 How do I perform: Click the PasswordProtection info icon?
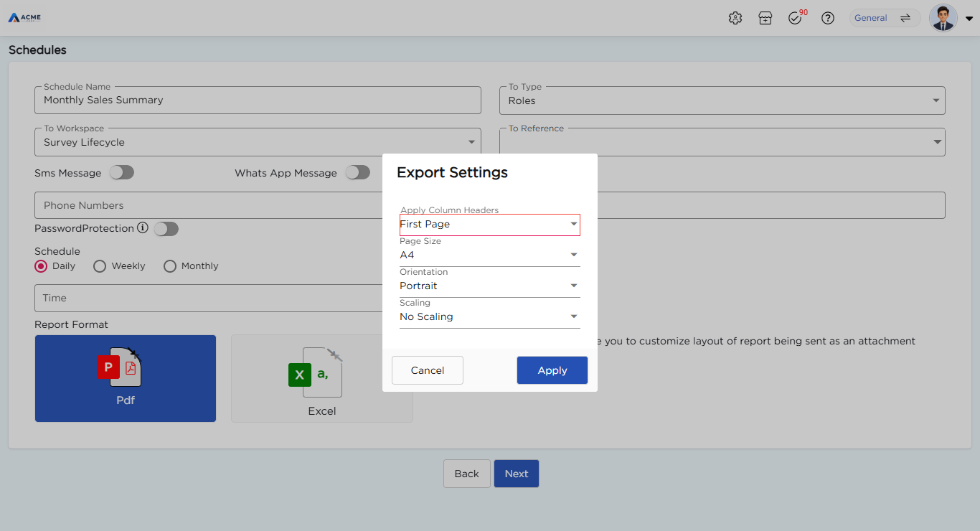(x=143, y=228)
